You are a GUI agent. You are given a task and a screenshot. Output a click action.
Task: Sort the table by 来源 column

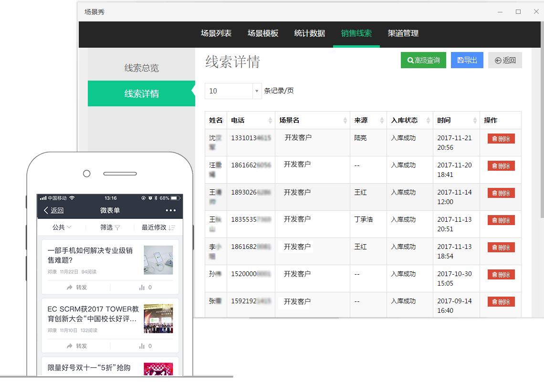coord(382,121)
